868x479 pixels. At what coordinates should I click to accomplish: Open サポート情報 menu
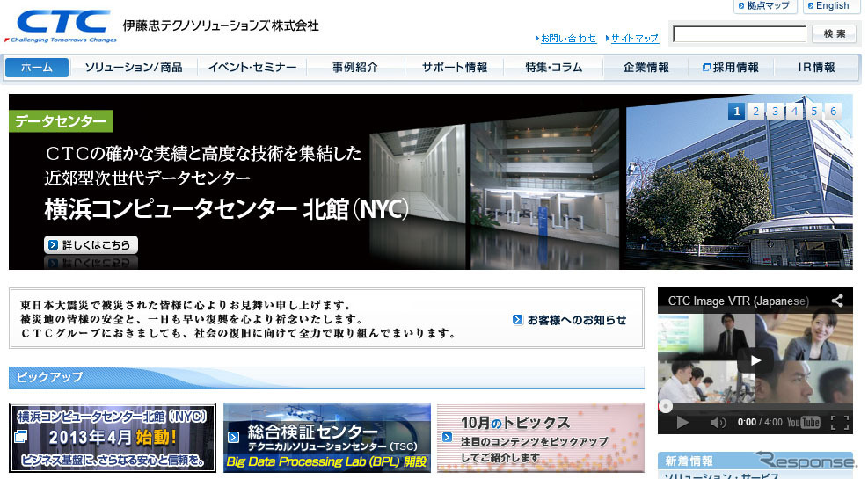[x=455, y=68]
